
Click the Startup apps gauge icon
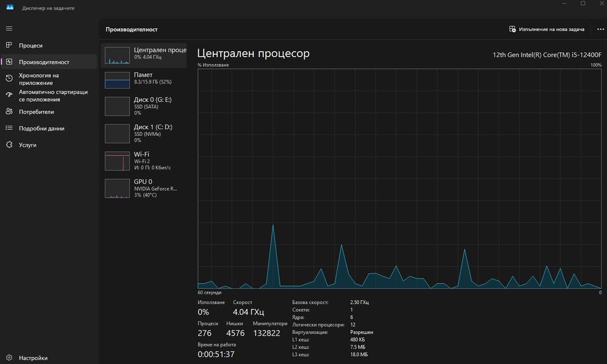(x=9, y=95)
